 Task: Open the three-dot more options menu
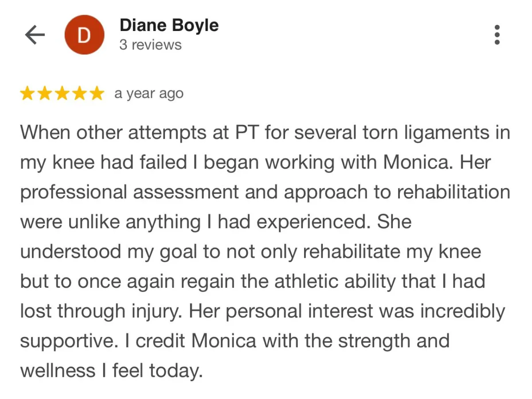pyautogui.click(x=497, y=35)
